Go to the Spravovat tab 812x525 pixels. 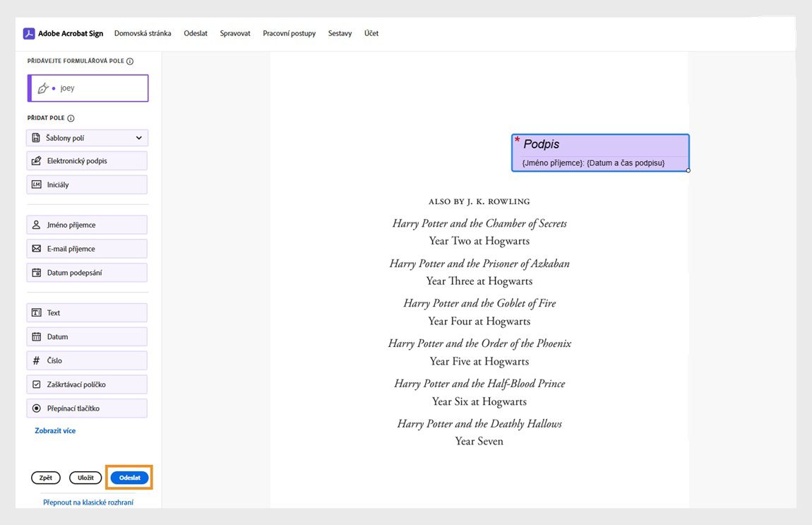click(234, 33)
